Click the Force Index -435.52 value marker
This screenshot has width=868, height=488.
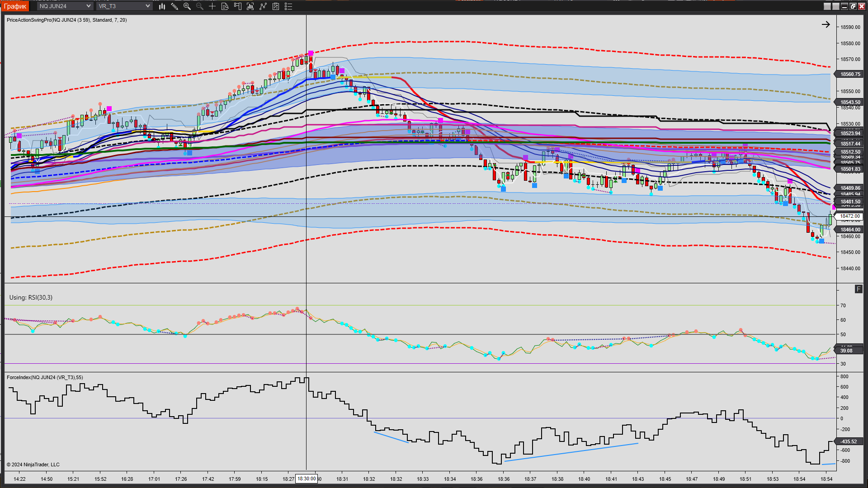pos(849,441)
